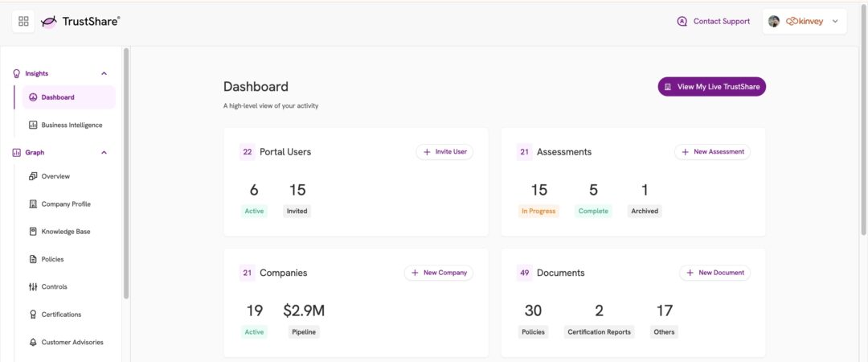Image resolution: width=868 pixels, height=362 pixels.
Task: Click the plus icon on New Company
Action: coord(415,273)
